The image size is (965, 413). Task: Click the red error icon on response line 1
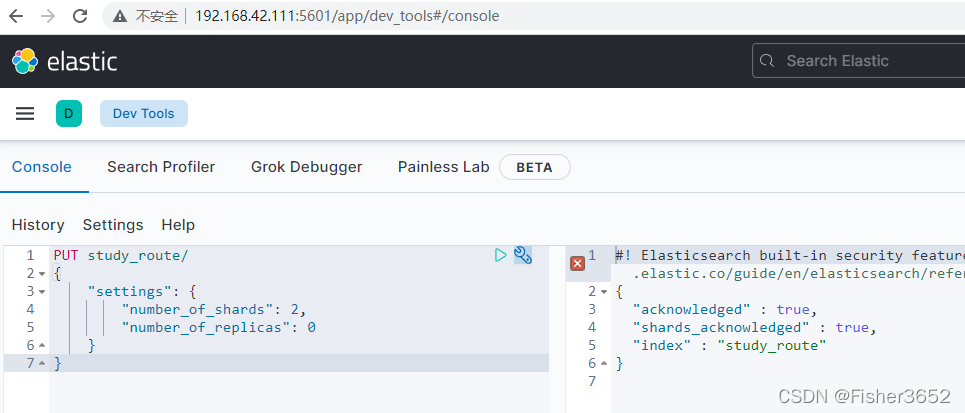(577, 263)
